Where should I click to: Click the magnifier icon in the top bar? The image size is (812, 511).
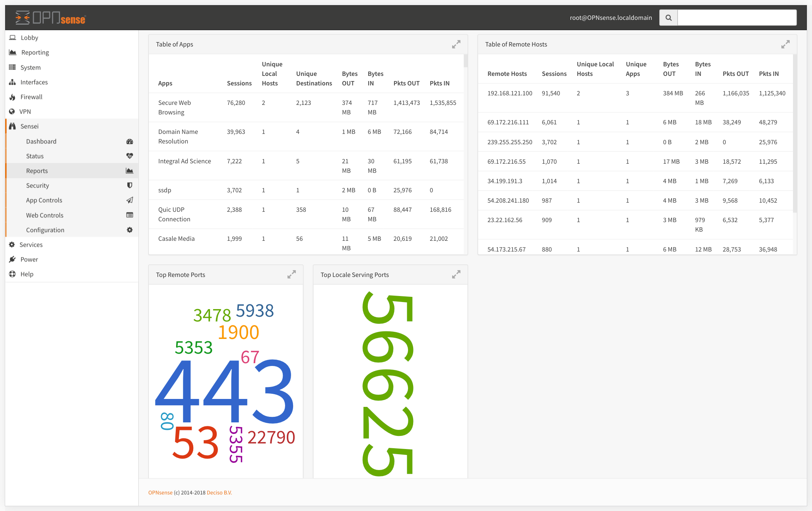coord(668,17)
